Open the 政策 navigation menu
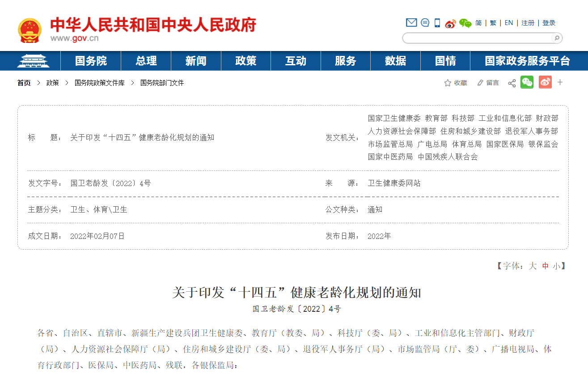 click(245, 61)
